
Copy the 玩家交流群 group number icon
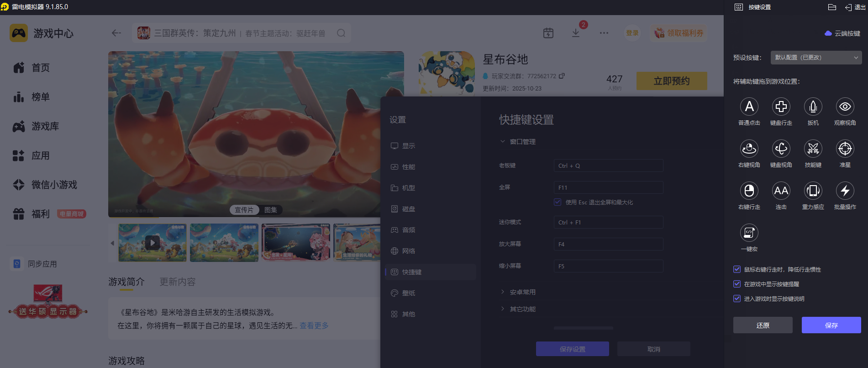(562, 76)
